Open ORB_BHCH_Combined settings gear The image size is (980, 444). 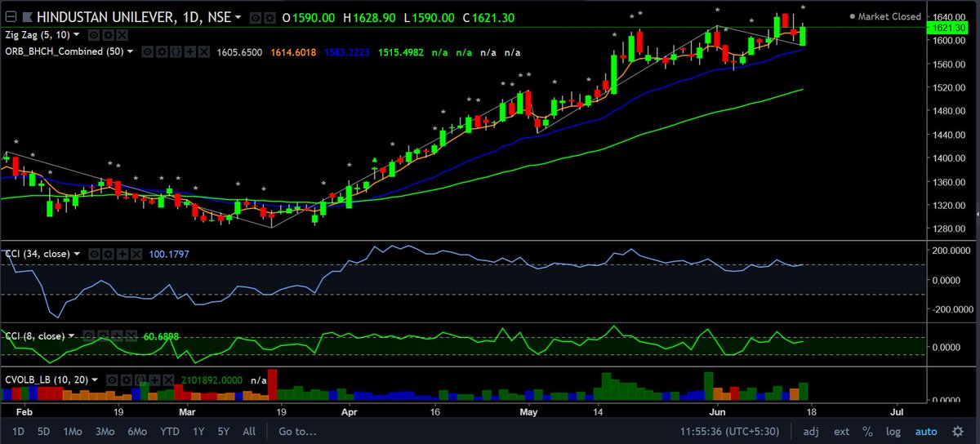(x=162, y=51)
